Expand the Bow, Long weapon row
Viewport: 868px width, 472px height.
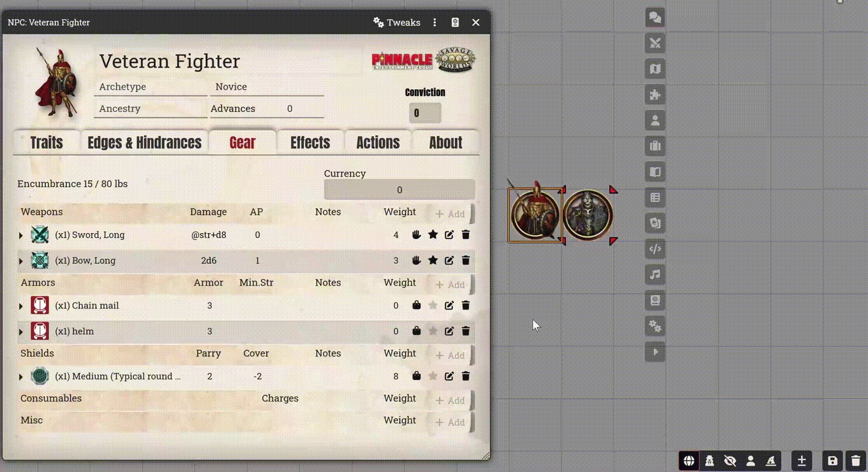[x=21, y=261]
